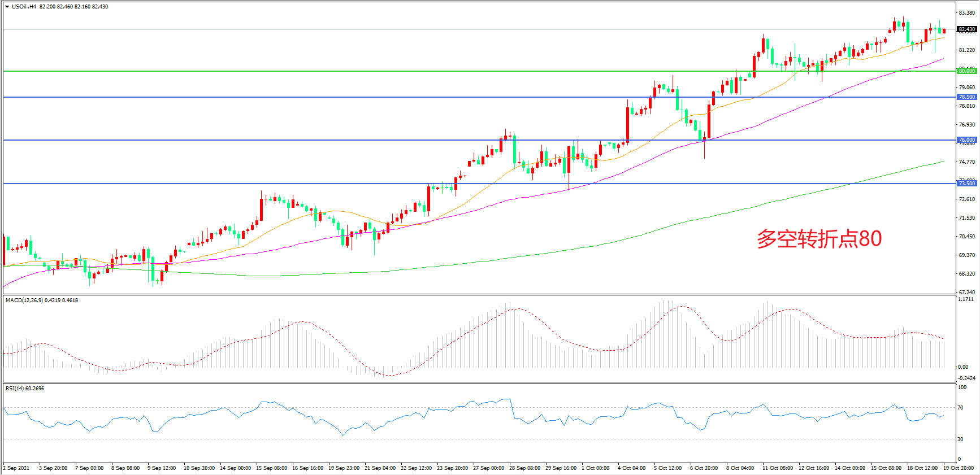Click the '19 Oct 20:00' time axis label
980x475 pixels.
[958, 468]
